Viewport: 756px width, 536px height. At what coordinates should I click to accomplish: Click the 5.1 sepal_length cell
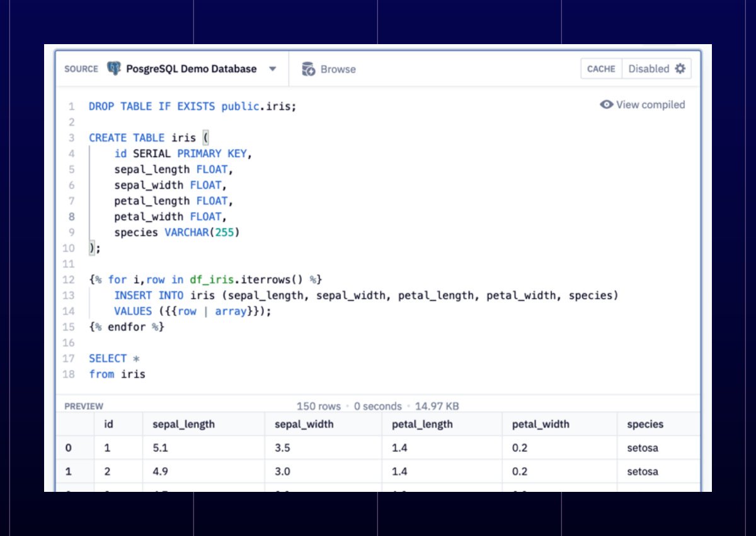tap(162, 448)
